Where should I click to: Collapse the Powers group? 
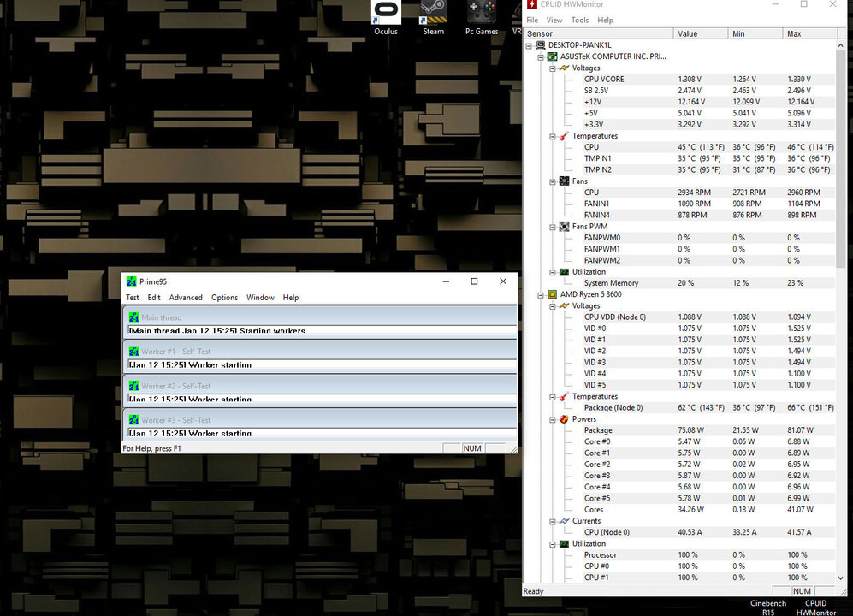(553, 419)
